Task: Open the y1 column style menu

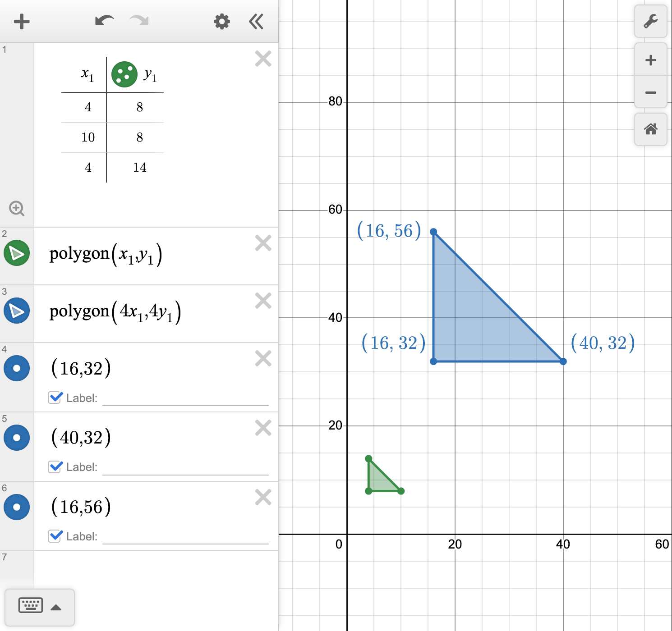Action: coord(124,74)
